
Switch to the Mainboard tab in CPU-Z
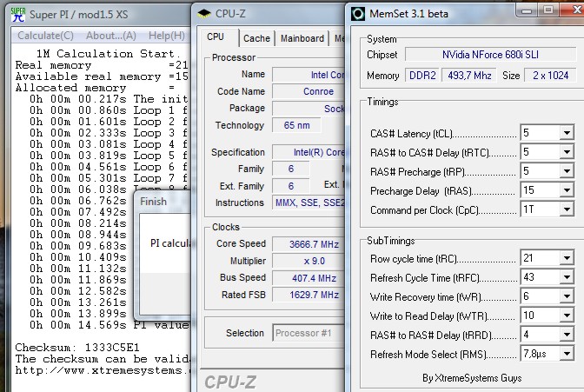(x=302, y=38)
